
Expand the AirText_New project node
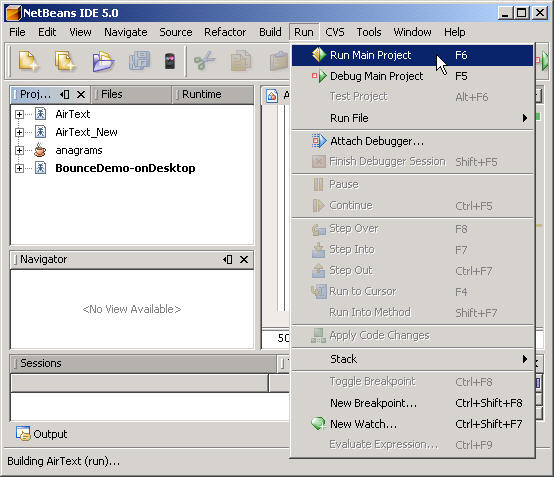click(x=19, y=132)
